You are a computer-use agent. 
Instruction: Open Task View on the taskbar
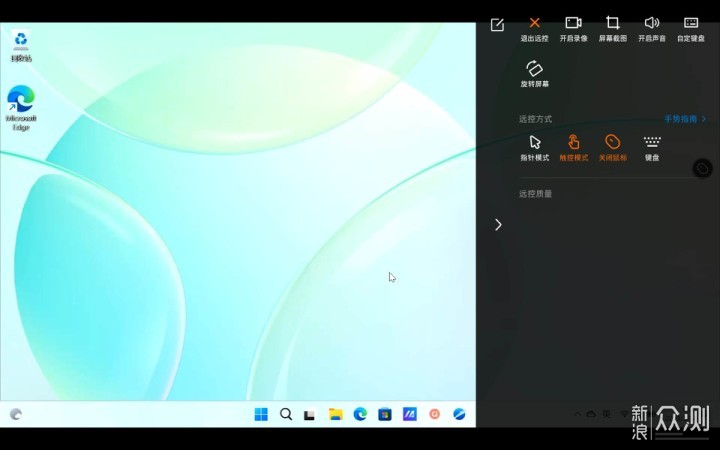pyautogui.click(x=309, y=415)
